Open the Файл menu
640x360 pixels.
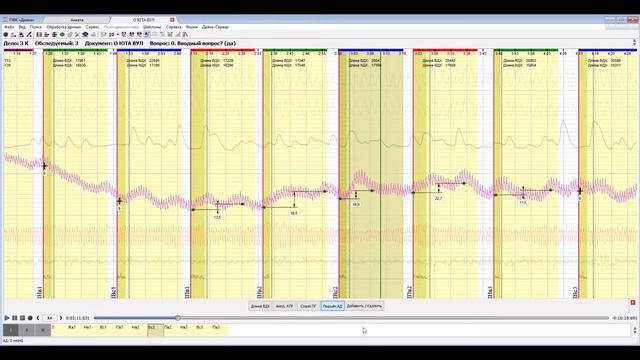click(9, 27)
